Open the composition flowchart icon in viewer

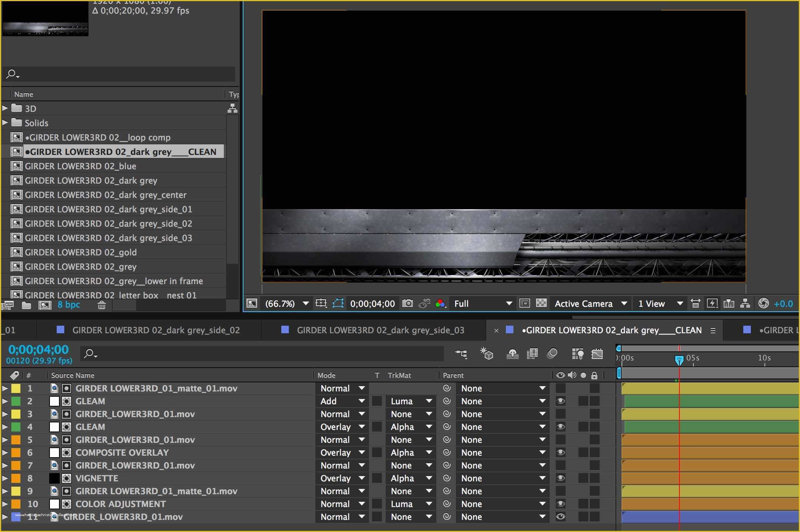pos(745,303)
